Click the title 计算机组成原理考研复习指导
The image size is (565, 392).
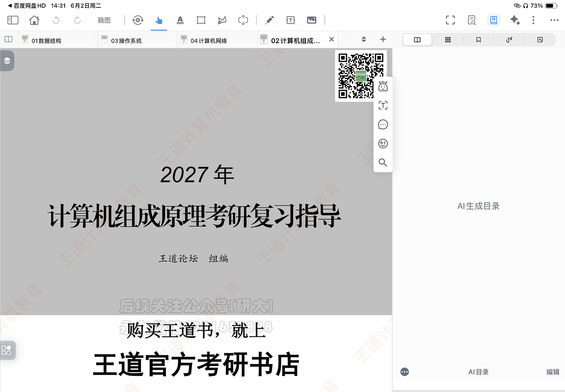pyautogui.click(x=194, y=216)
